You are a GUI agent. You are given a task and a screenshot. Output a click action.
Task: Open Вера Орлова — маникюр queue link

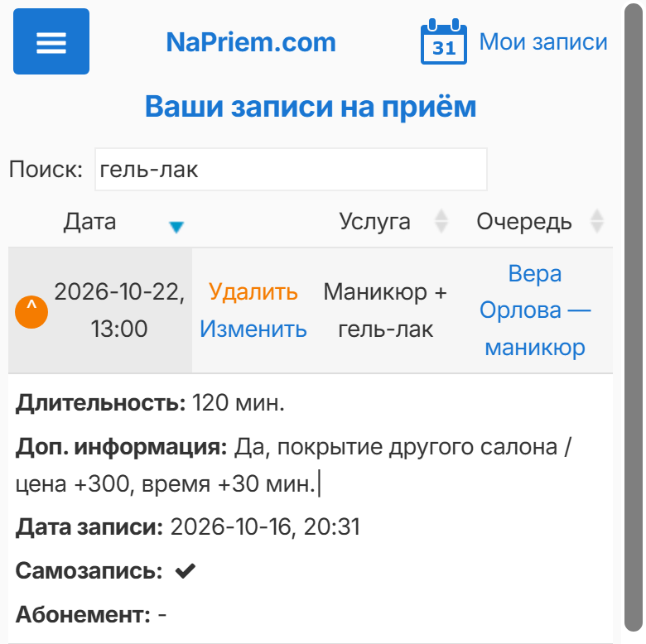(535, 310)
